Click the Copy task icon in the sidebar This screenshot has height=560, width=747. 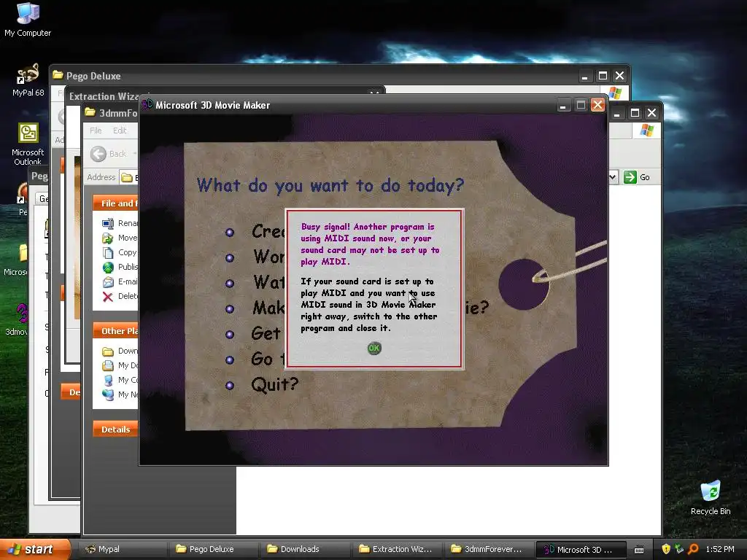tap(108, 253)
